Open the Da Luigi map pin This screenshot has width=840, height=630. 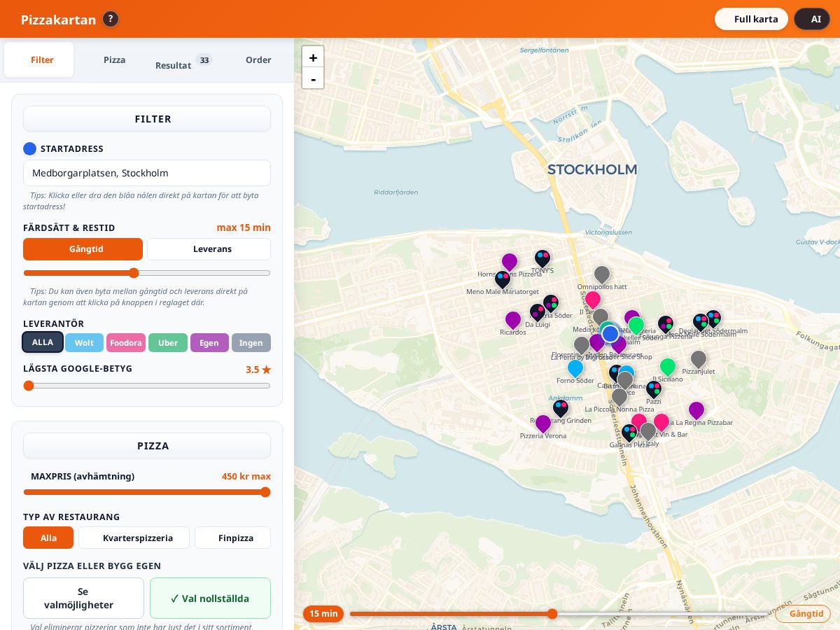(538, 313)
